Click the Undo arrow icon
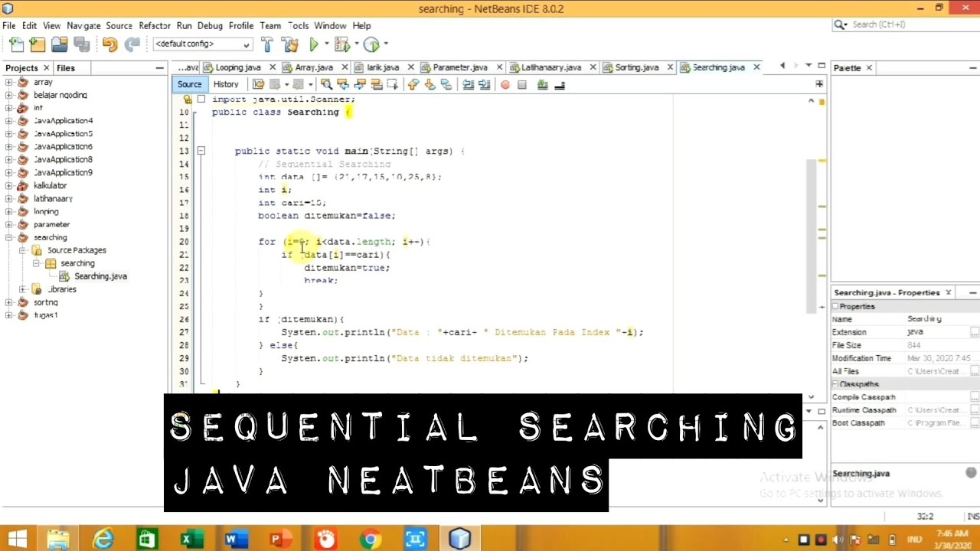 [x=109, y=44]
